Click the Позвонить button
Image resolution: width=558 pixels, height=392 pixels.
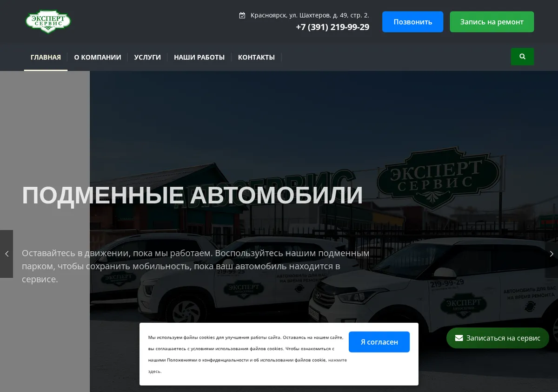click(x=412, y=22)
